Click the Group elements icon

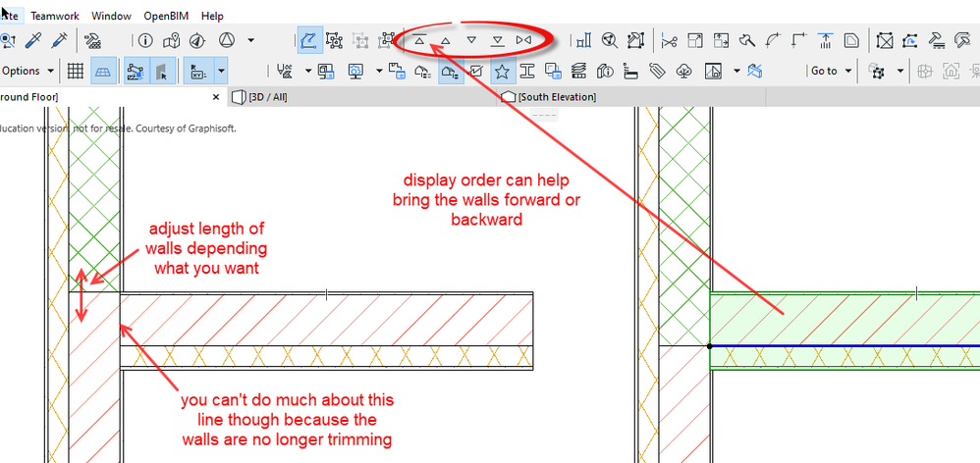pos(335,41)
